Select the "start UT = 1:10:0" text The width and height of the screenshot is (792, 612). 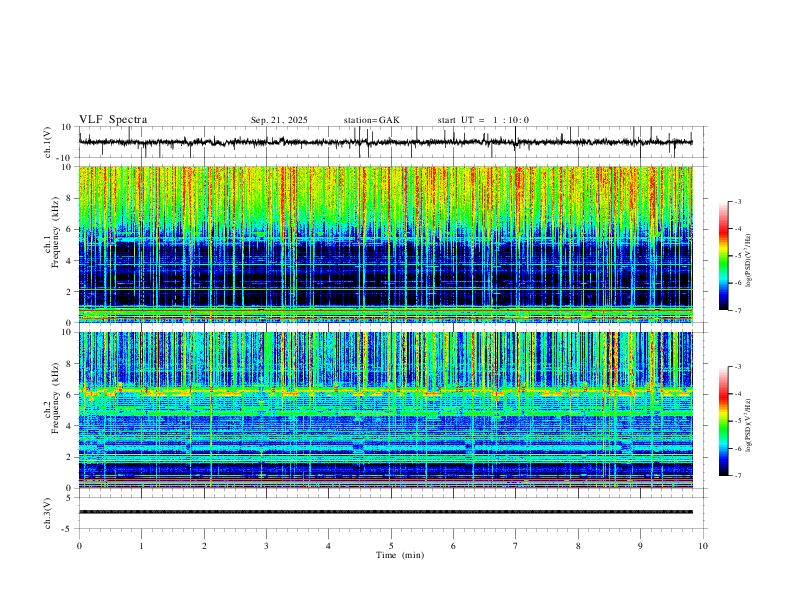click(483, 120)
